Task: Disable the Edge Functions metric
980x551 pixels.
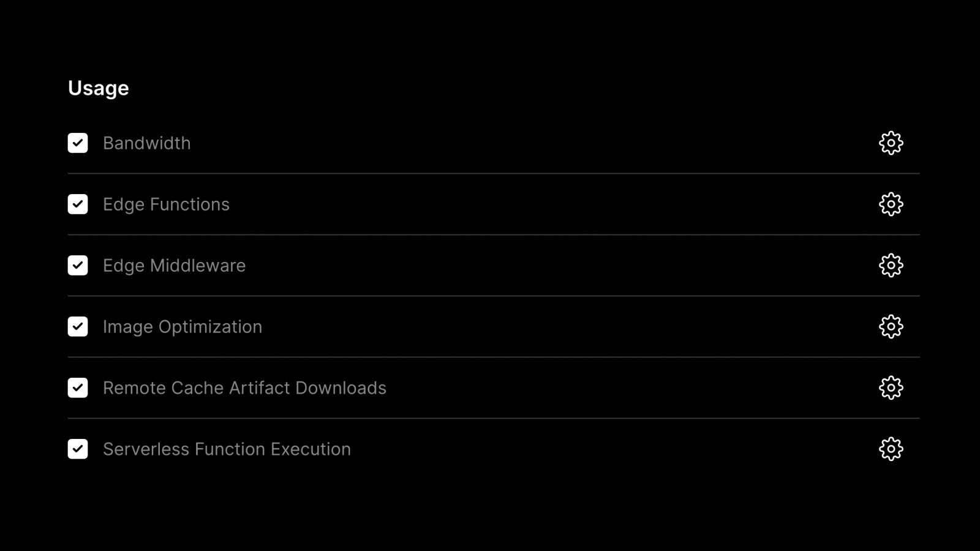Action: click(78, 204)
